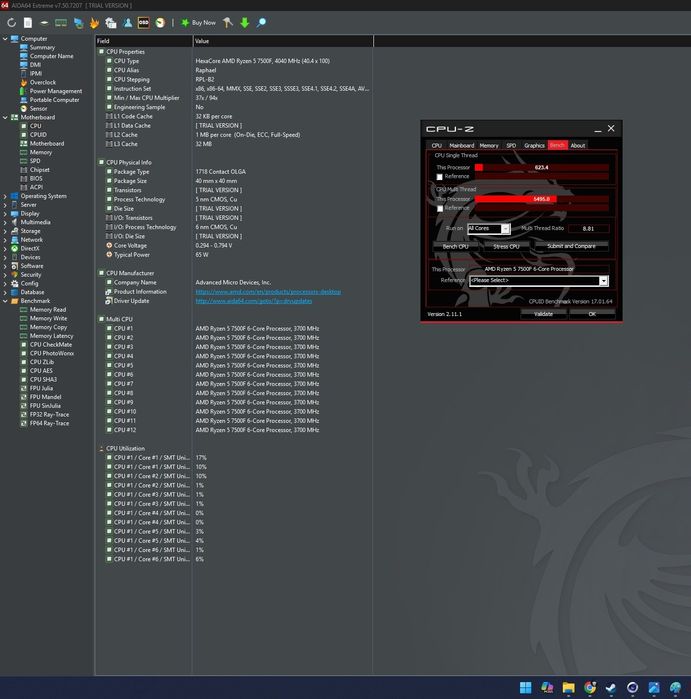Open the Report page icon in toolbar
Image resolution: width=691 pixels, height=699 pixels.
pyautogui.click(x=28, y=22)
